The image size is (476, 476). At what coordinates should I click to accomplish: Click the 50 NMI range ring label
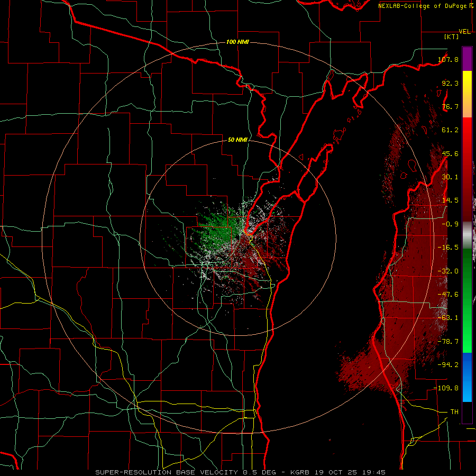coord(237,140)
